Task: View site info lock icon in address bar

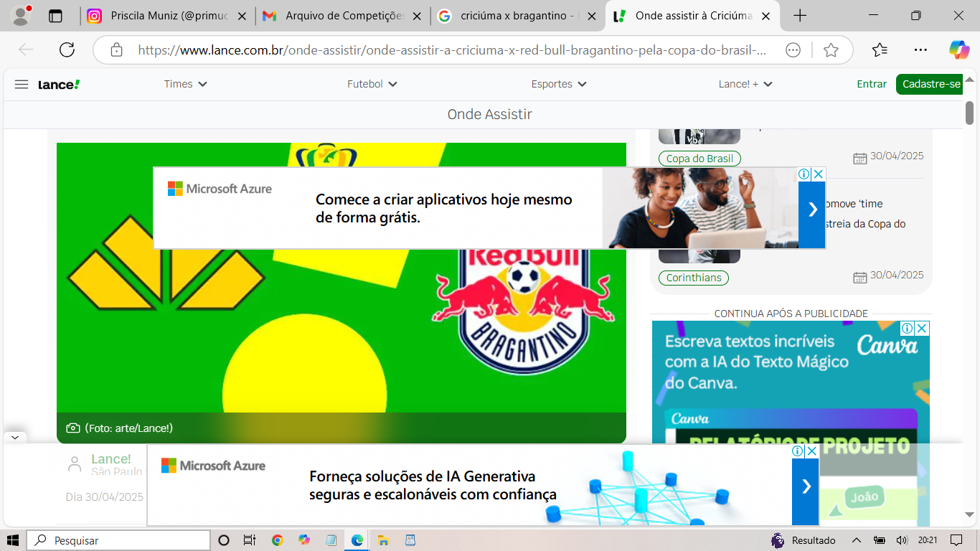Action: [116, 50]
